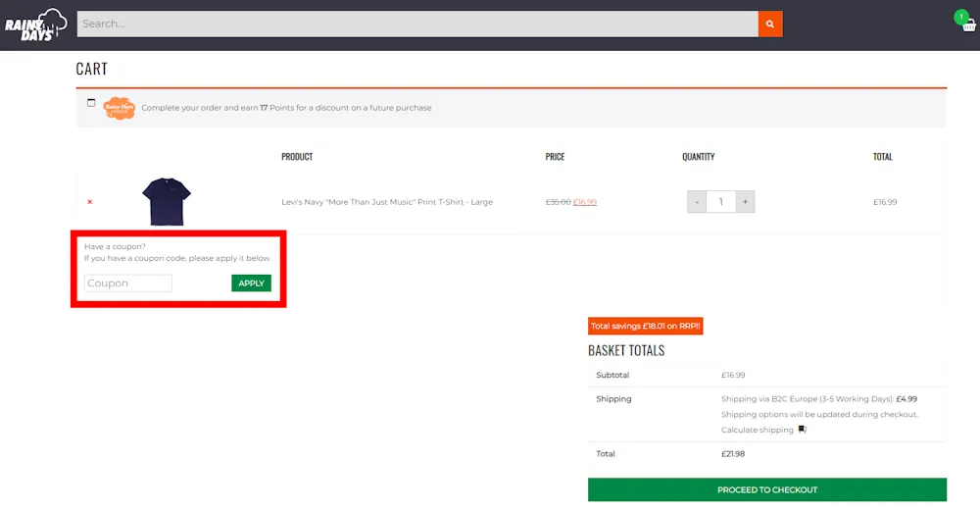
Task: Open the Levi's Navy T-shirt product link
Action: [387, 201]
